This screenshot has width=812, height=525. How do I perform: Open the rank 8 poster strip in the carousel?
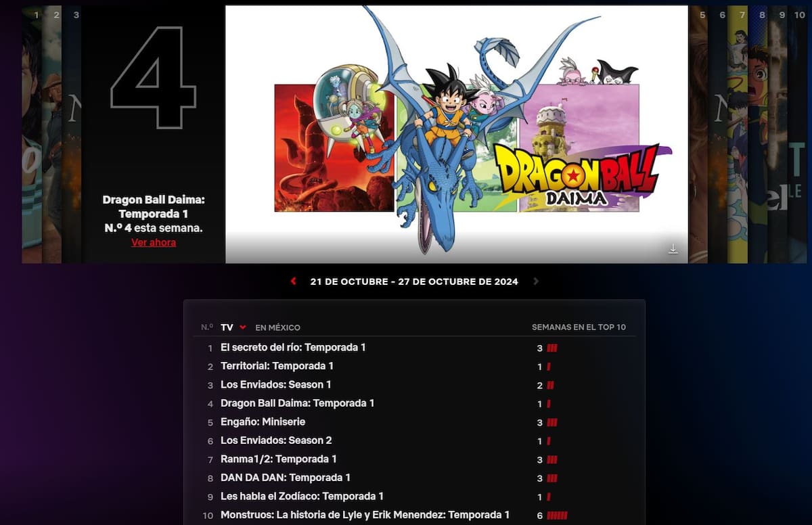coord(758,135)
